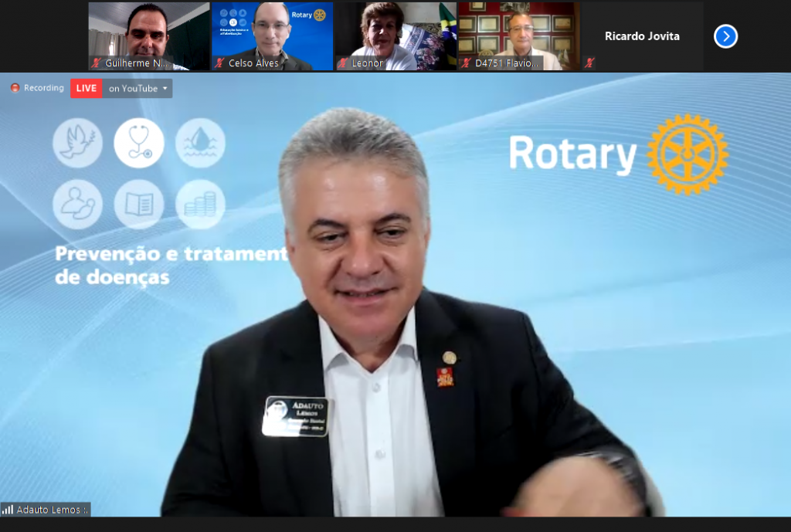Screen dimensions: 791x532
Task: Click muted mic icon on Guilherme's tile
Action: pyautogui.click(x=97, y=63)
